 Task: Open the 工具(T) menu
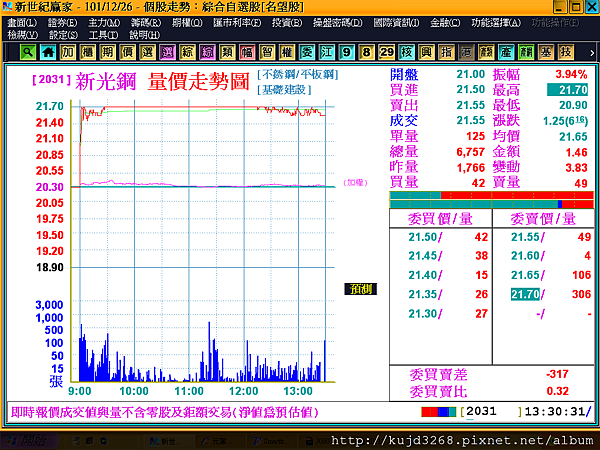(x=103, y=35)
